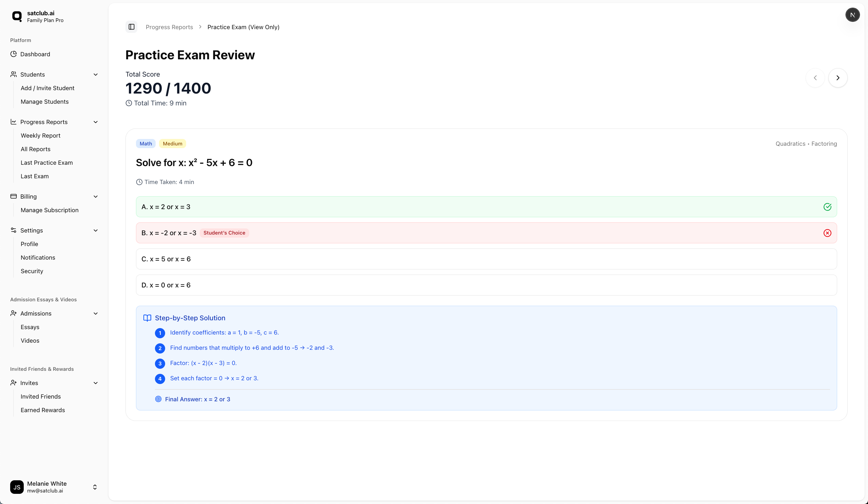Open the Weekly Report menu item
The height and width of the screenshot is (504, 868).
(x=40, y=135)
